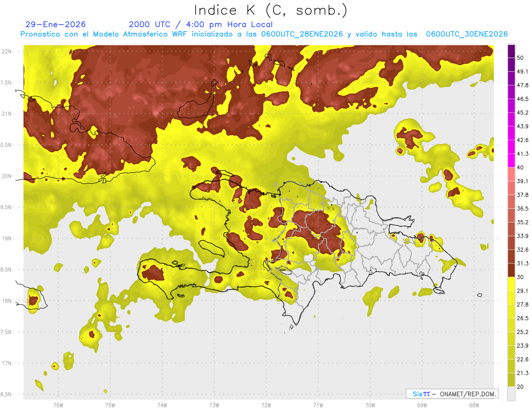The height and width of the screenshot is (411, 532).
Task: Pick the magenta band between 40 and 41.3
Action: pos(511,160)
